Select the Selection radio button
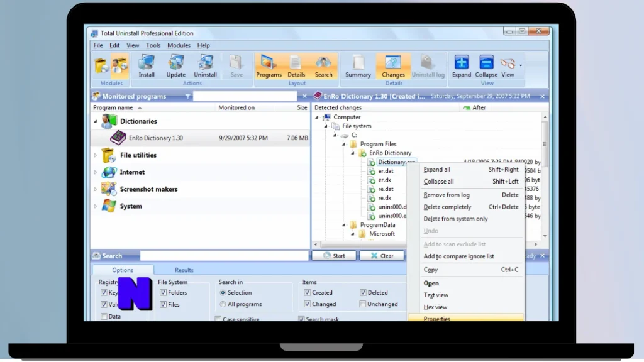This screenshot has height=362, width=644. pyautogui.click(x=223, y=293)
